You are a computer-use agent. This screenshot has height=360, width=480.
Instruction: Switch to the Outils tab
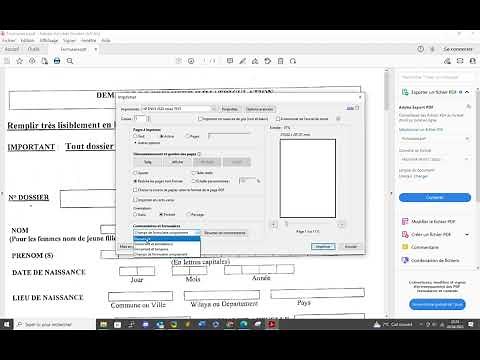[x=33, y=49]
